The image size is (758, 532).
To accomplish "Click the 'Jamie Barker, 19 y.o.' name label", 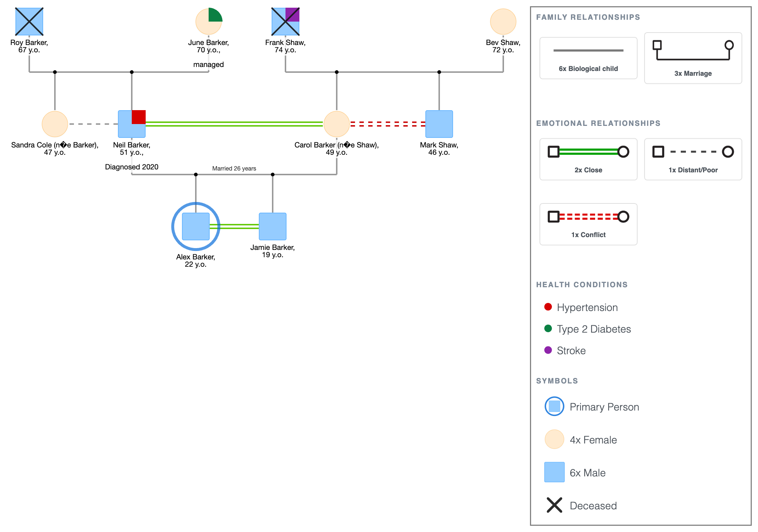I will [273, 251].
